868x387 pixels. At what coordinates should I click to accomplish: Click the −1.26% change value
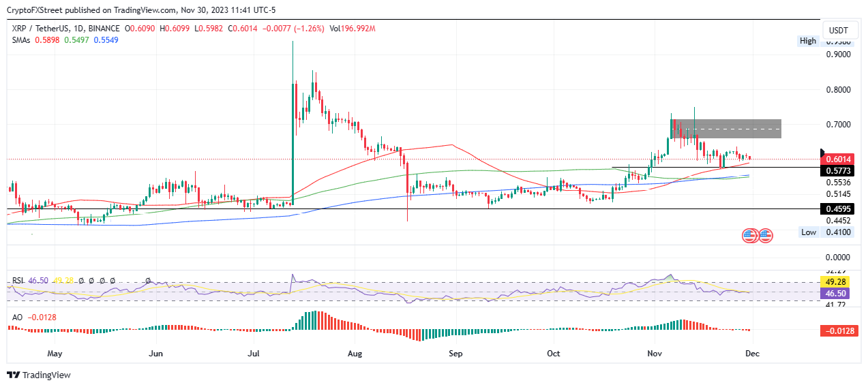(x=310, y=29)
